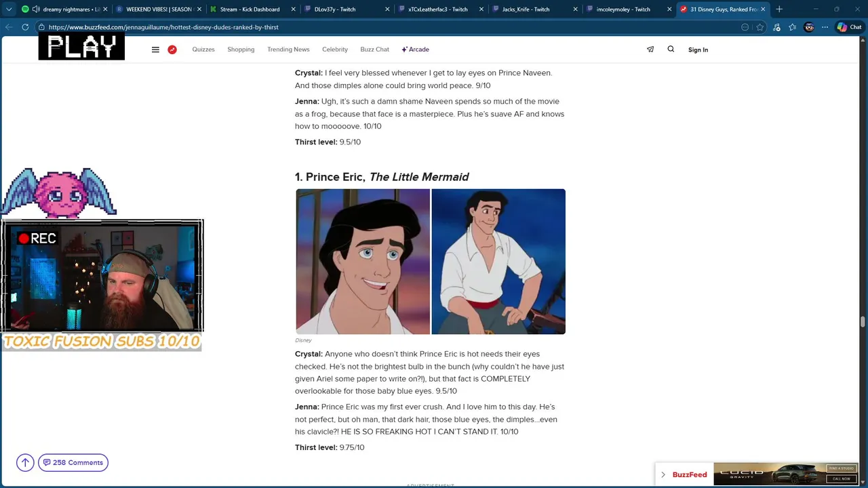This screenshot has height=488, width=868.
Task: Click Sign In
Action: click(x=698, y=49)
